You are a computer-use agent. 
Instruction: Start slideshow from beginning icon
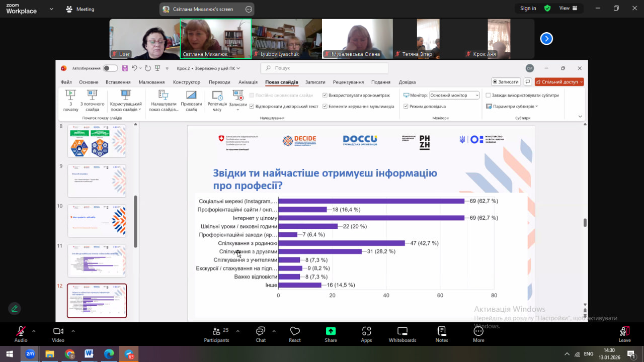point(70,101)
